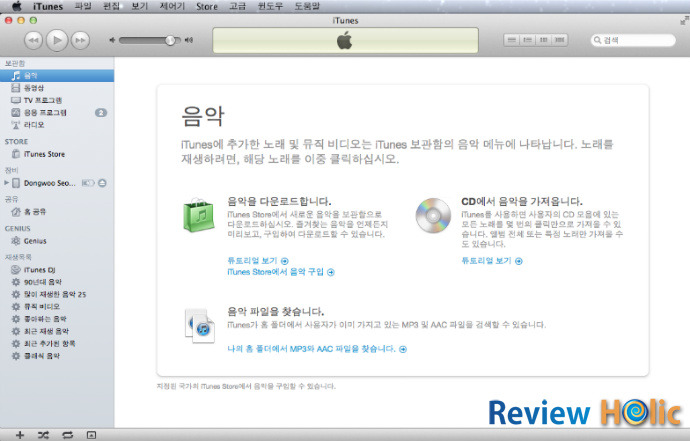Switch to list view button

coord(511,40)
